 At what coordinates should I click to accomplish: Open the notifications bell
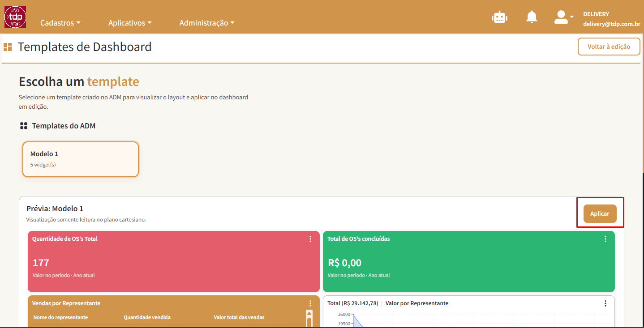pos(532,17)
